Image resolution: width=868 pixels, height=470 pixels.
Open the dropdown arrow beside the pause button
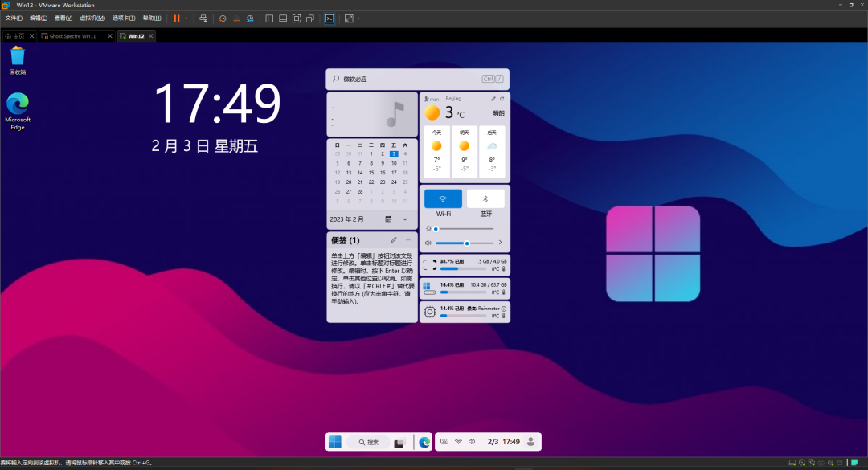[185, 18]
